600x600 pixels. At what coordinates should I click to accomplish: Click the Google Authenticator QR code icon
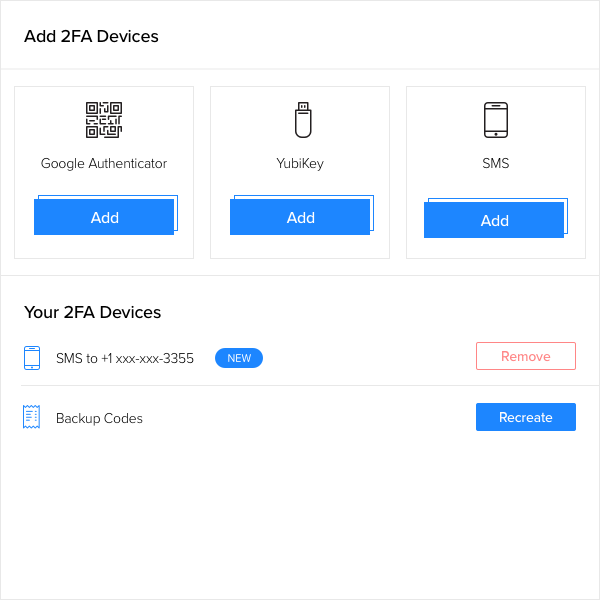tap(104, 120)
